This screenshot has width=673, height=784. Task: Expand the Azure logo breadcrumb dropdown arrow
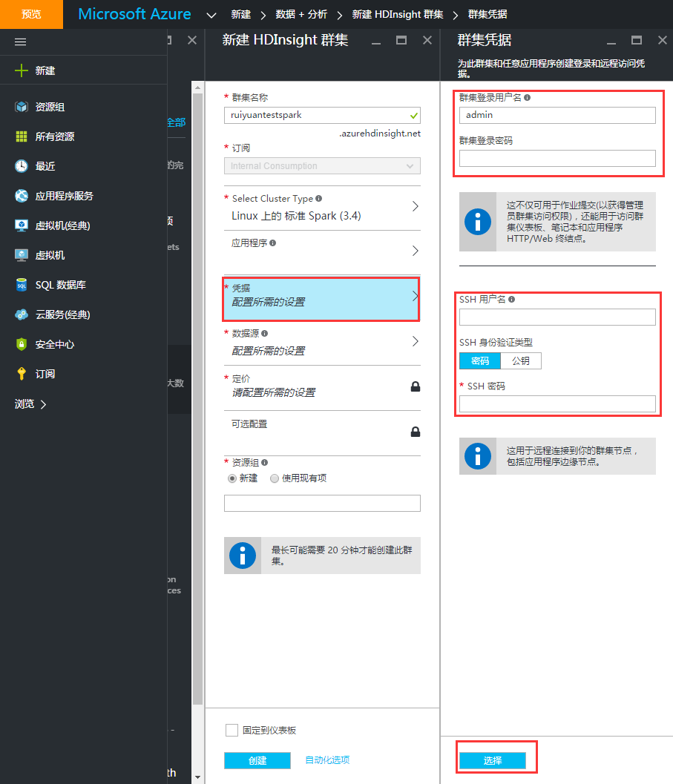(x=211, y=15)
